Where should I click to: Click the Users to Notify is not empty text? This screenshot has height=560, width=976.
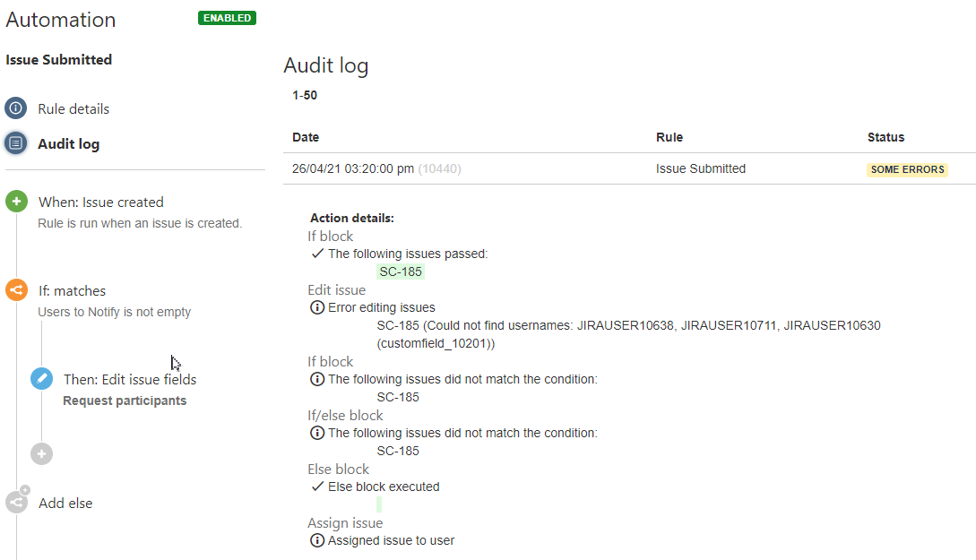coord(115,312)
